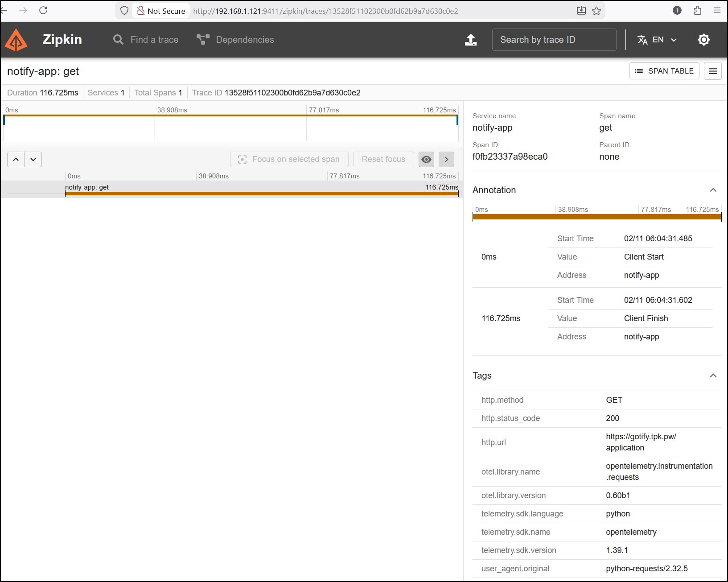
Task: Select the notify-app: get span bar
Action: (x=261, y=193)
